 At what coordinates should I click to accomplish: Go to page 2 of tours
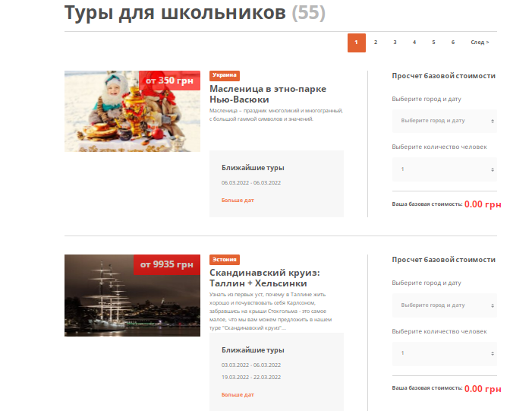pyautogui.click(x=376, y=43)
